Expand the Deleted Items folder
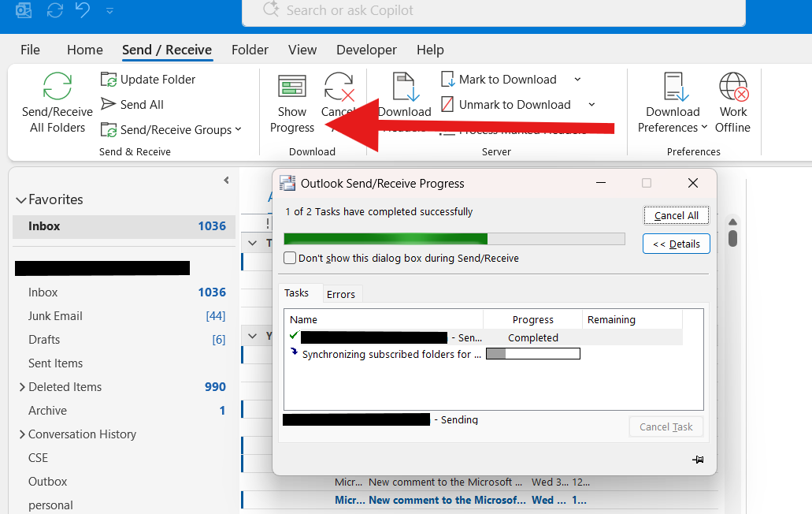The height and width of the screenshot is (514, 812). point(22,387)
